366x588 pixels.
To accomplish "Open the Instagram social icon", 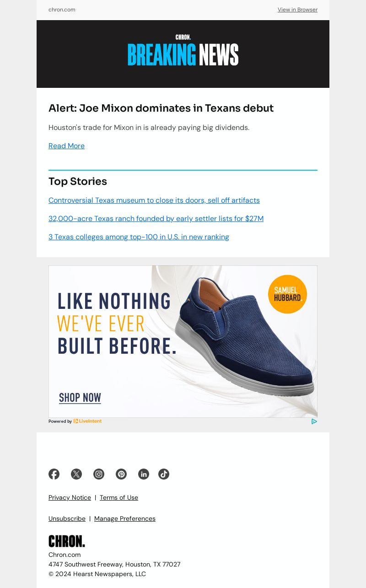I will [x=99, y=474].
